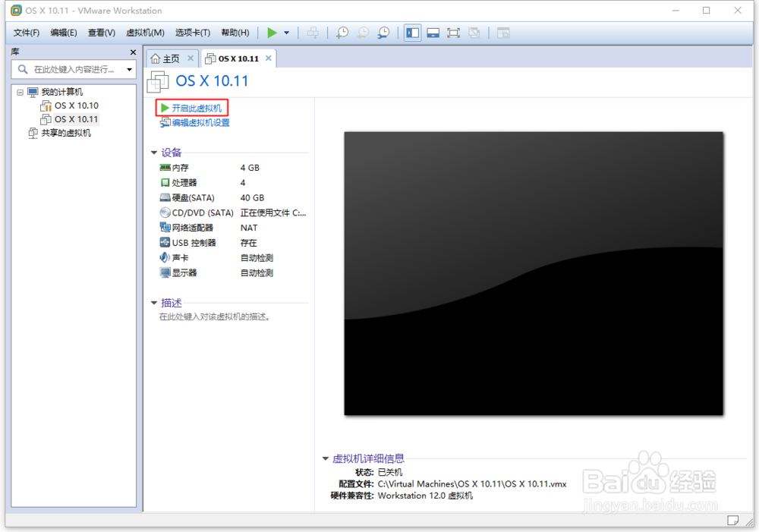759x532 pixels.
Task: Click the console view toolbar icon
Action: tap(503, 33)
